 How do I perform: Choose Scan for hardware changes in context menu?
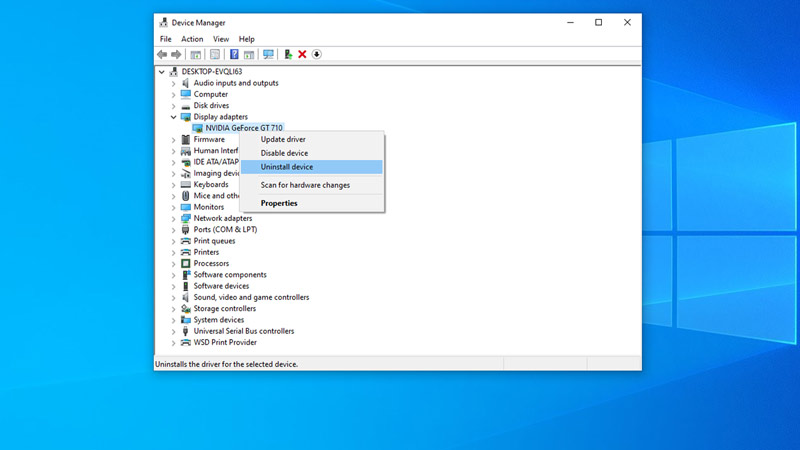tap(312, 185)
